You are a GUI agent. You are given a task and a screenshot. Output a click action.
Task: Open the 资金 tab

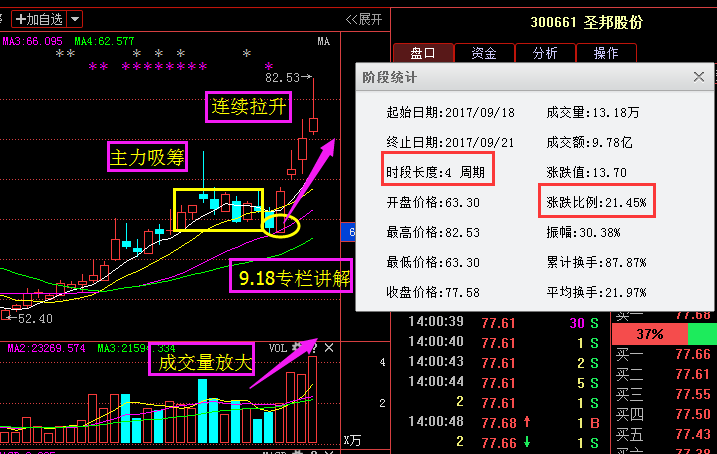pos(484,53)
